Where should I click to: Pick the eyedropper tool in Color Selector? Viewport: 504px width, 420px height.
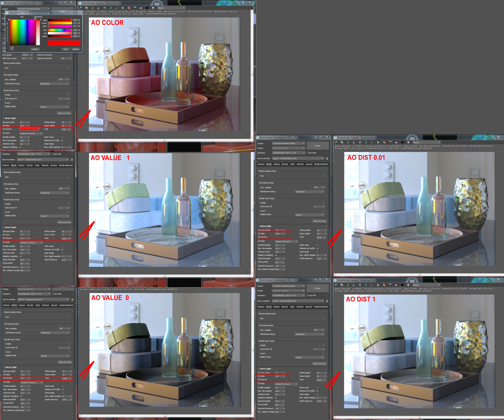point(12,49)
